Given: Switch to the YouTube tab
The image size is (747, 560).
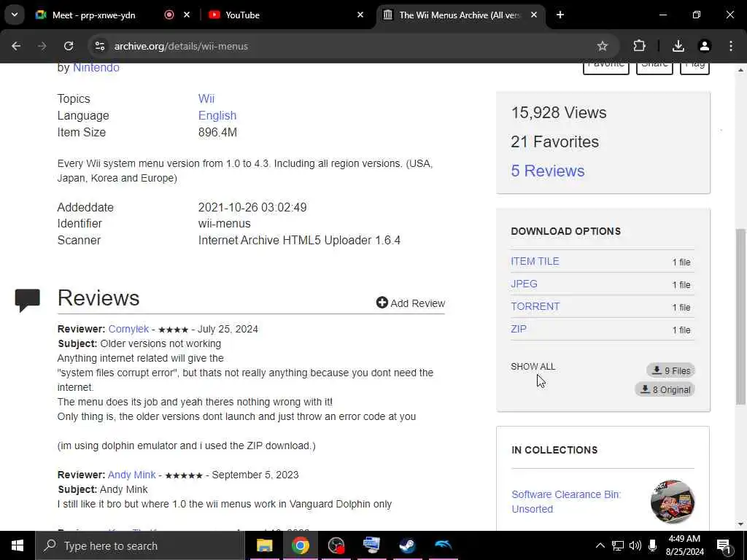Looking at the screenshot, I should click(x=242, y=15).
